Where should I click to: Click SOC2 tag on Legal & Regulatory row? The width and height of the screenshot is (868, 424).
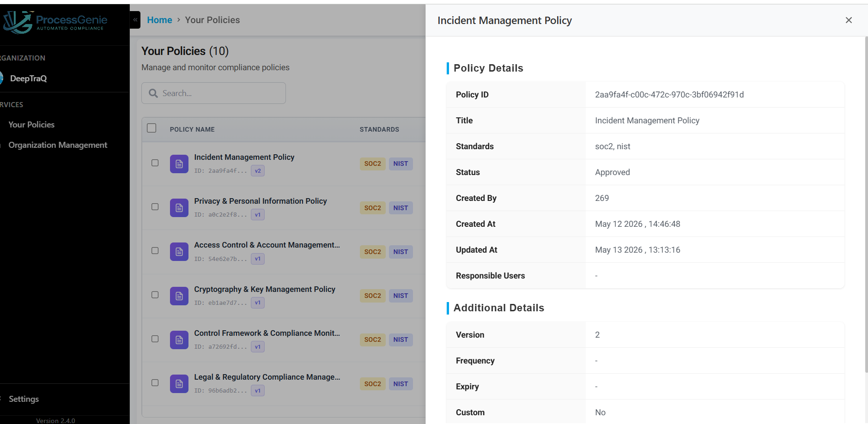click(373, 384)
